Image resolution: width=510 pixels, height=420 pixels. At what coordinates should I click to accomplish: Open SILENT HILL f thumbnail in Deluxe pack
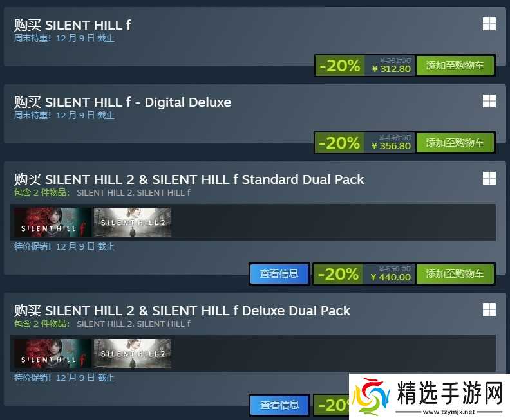[53, 353]
